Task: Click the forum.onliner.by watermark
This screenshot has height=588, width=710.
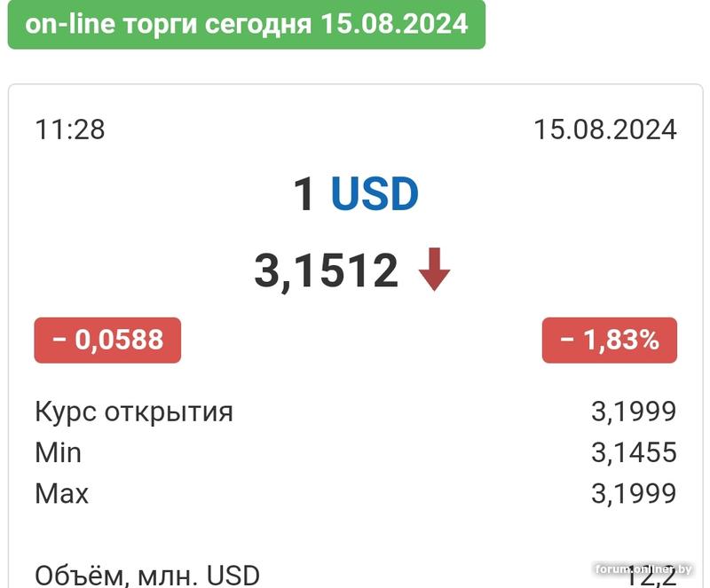Action: [x=644, y=568]
